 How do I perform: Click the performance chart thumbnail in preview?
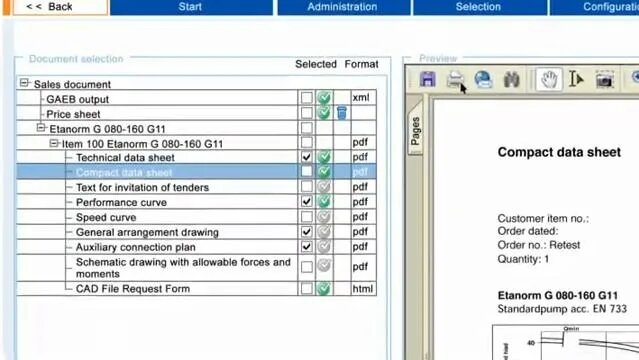point(566,342)
